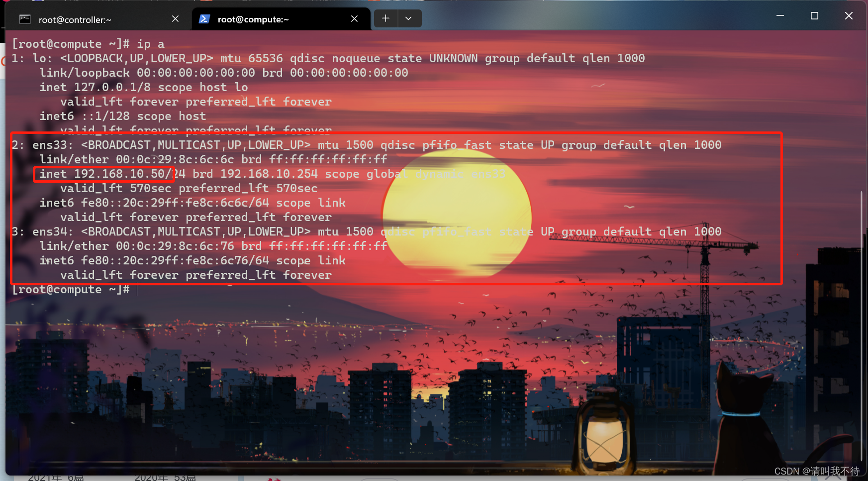Screen dimensions: 868x481
Task: Click the command prompt icon on controller tab
Action: click(x=25, y=19)
